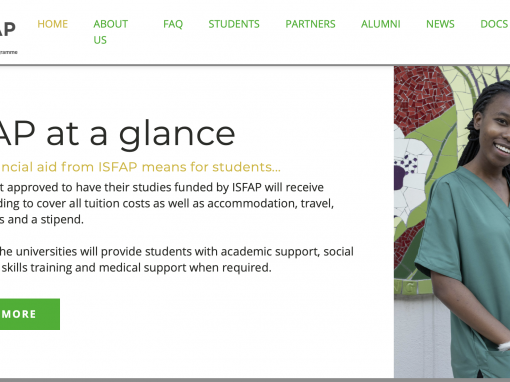This screenshot has width=510, height=382.
Task: Click the gold 'means for students' subtitle
Action: click(x=140, y=167)
